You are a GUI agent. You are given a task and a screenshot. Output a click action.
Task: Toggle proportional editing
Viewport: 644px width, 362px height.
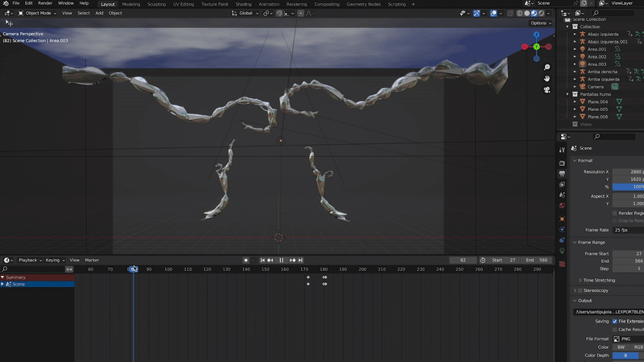301,13
